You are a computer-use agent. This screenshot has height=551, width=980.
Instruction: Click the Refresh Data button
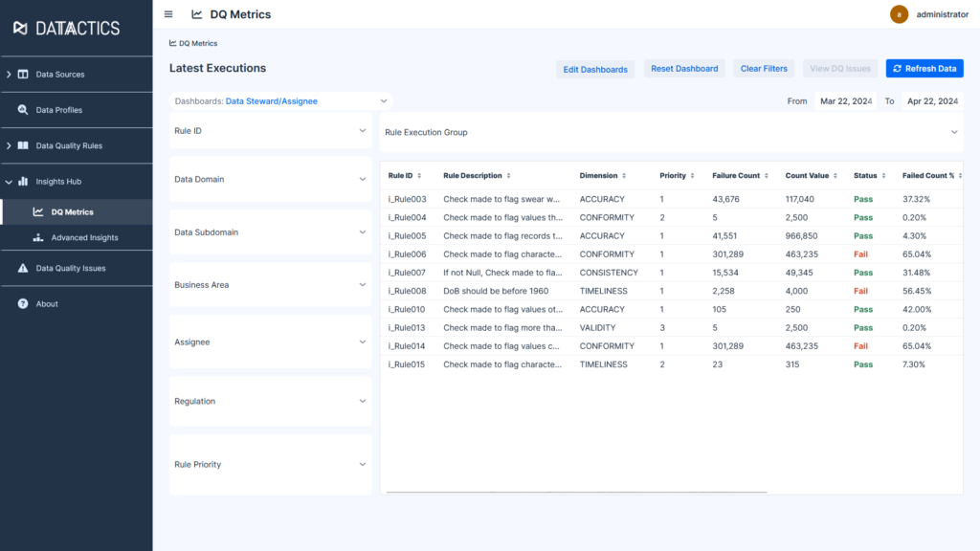(924, 68)
